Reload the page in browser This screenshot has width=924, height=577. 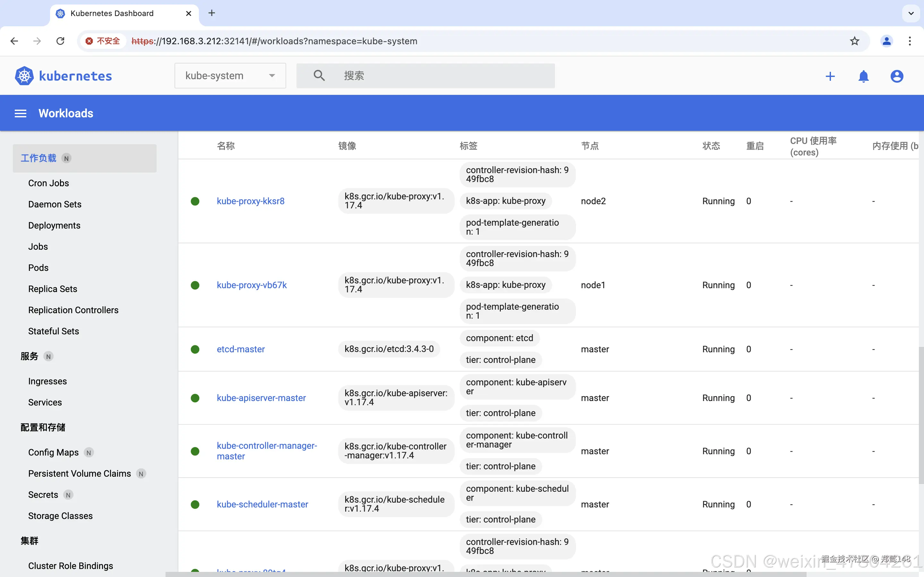click(x=60, y=41)
